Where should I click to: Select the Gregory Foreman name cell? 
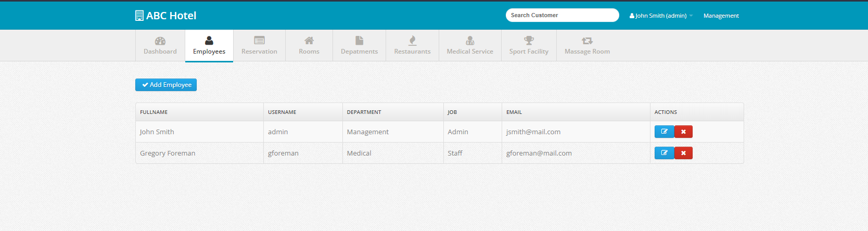click(x=199, y=153)
